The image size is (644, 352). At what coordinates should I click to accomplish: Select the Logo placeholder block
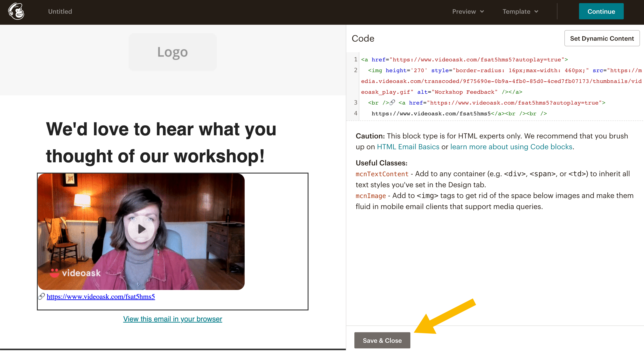[172, 52]
